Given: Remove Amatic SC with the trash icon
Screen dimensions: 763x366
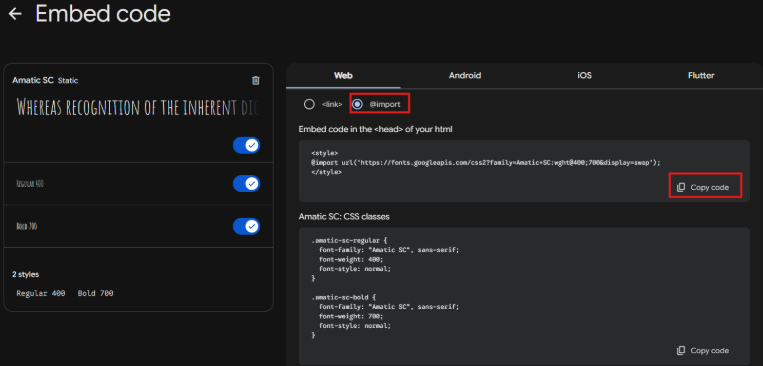Looking at the screenshot, I should 255,80.
